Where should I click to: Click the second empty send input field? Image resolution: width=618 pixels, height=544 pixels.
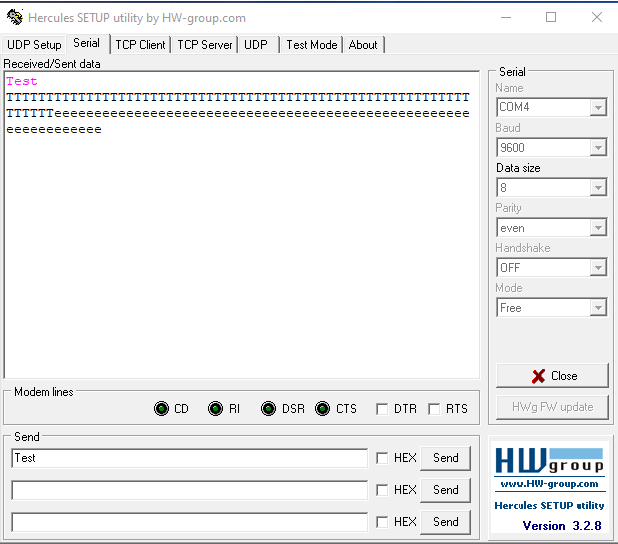coord(190,490)
